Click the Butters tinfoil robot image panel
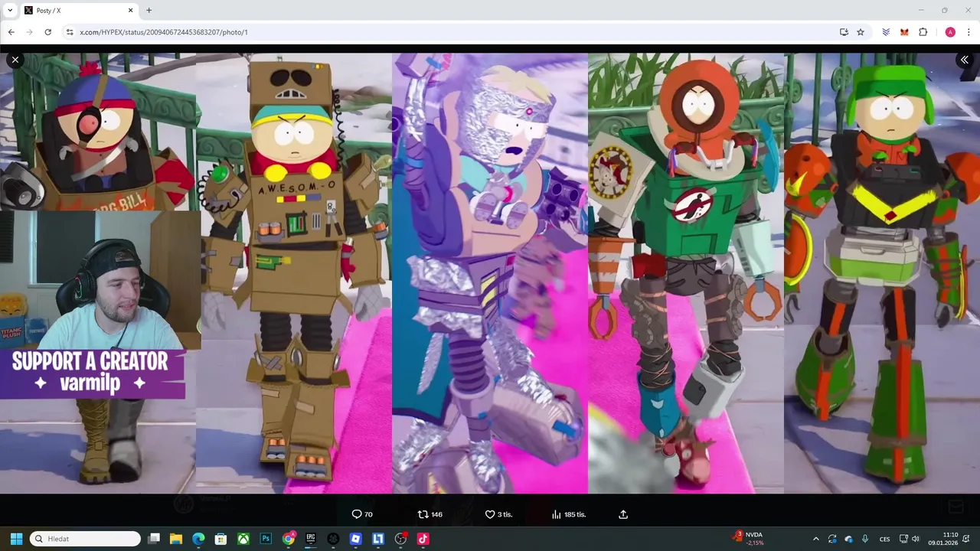 tap(490, 273)
